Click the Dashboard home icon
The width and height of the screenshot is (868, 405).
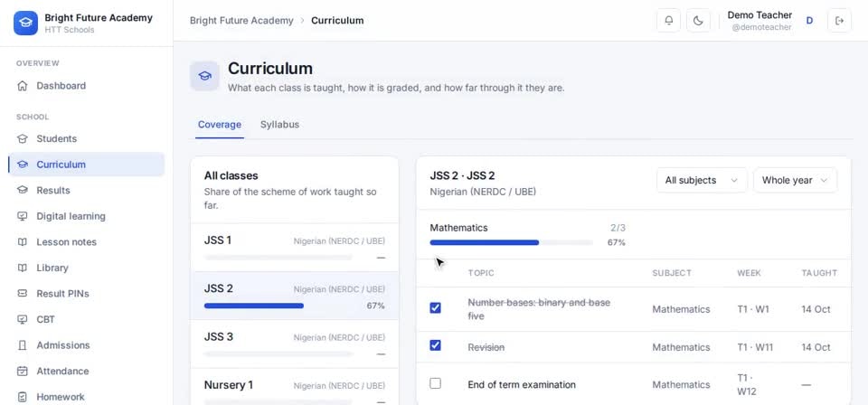pos(22,86)
